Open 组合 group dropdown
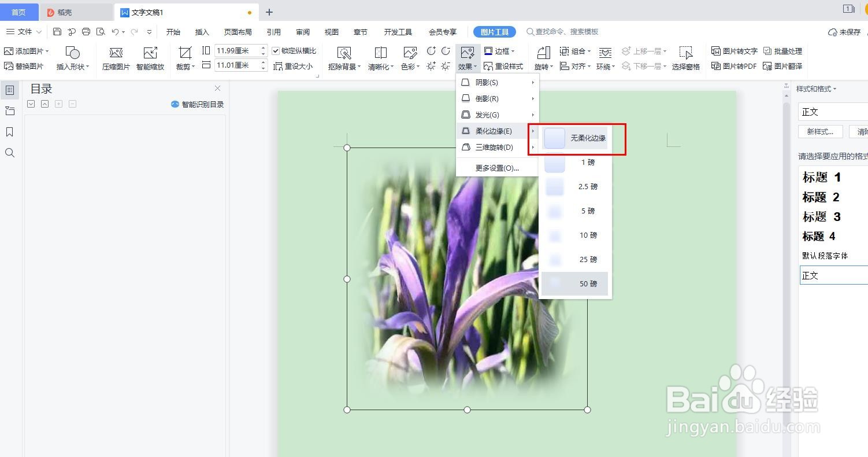 coord(575,51)
